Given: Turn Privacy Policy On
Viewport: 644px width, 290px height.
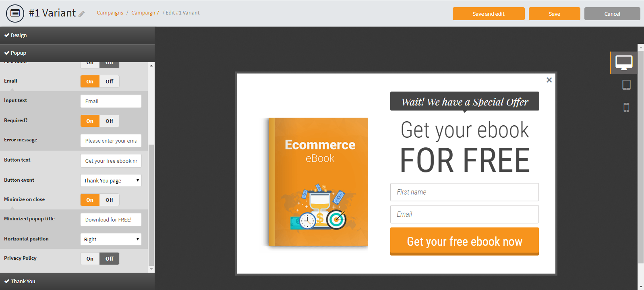Looking at the screenshot, I should coord(90,259).
